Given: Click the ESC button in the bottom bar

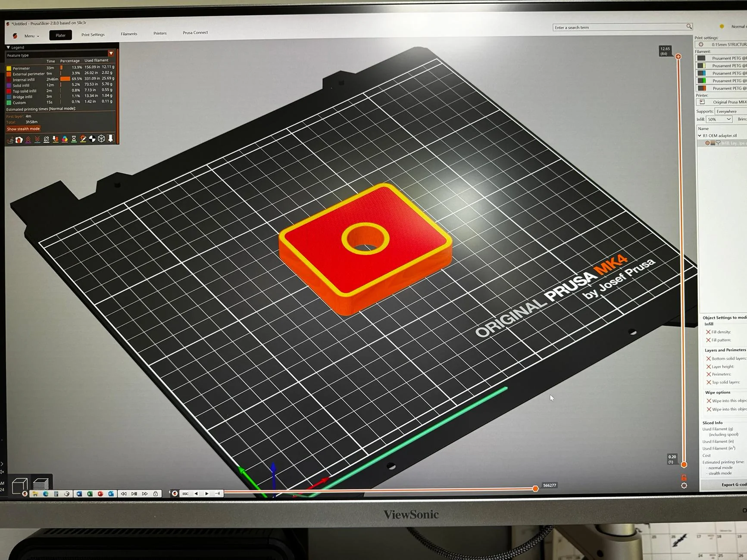Looking at the screenshot, I should tap(185, 494).
